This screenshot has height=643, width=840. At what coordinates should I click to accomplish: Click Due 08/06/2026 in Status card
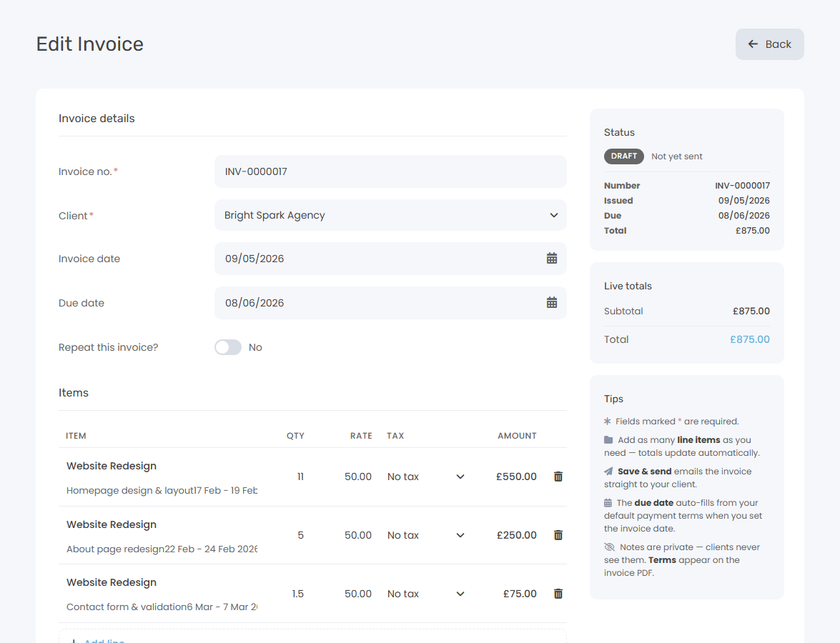(x=743, y=216)
